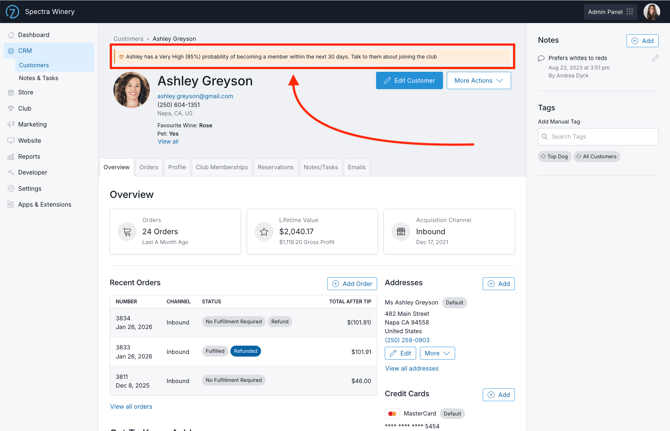Click the Search Tags input field
The height and width of the screenshot is (431, 670).
[598, 137]
